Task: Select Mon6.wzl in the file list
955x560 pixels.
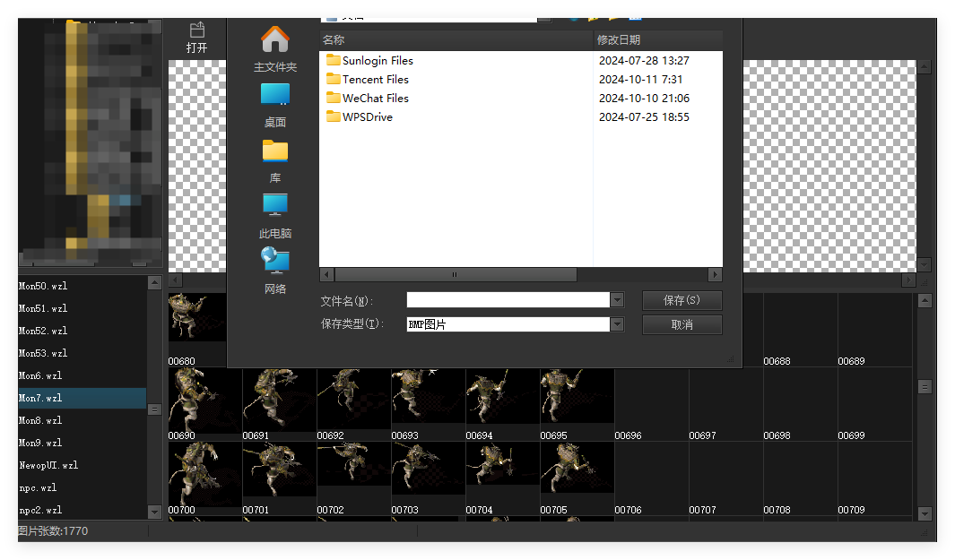Action: (x=82, y=376)
